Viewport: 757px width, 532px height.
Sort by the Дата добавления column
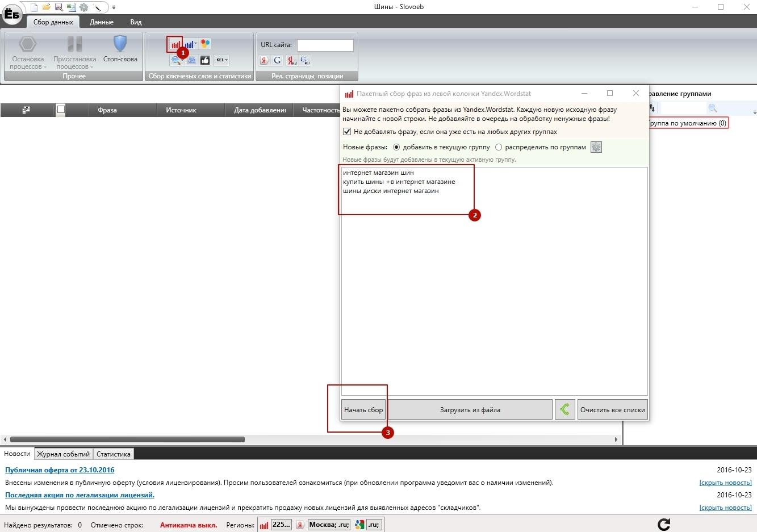click(260, 110)
